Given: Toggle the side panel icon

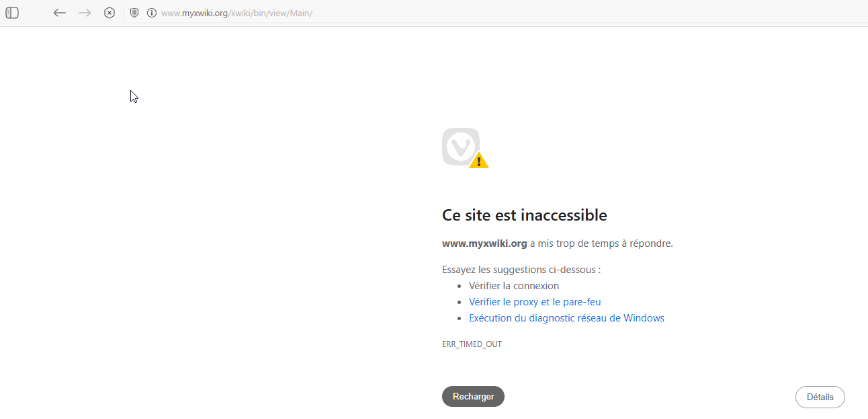Looking at the screenshot, I should coord(12,13).
